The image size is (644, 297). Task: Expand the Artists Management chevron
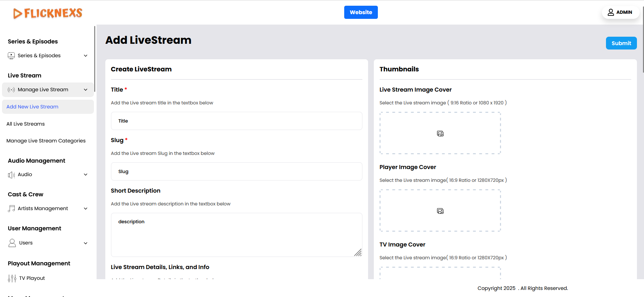(85, 209)
